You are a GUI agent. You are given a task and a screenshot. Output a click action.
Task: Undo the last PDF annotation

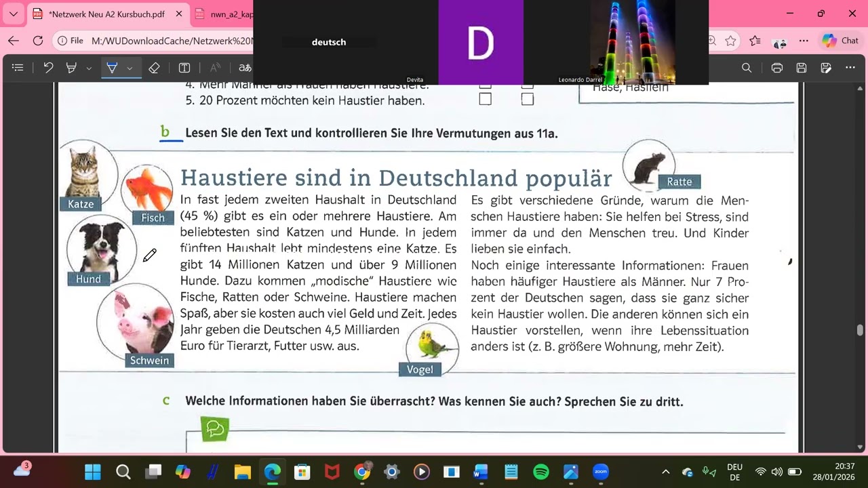tap(48, 68)
